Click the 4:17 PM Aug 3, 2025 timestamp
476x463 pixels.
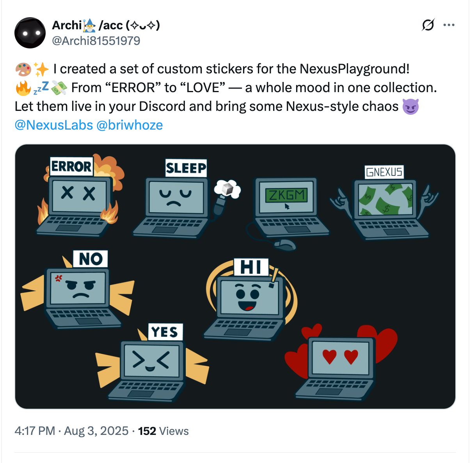(71, 431)
